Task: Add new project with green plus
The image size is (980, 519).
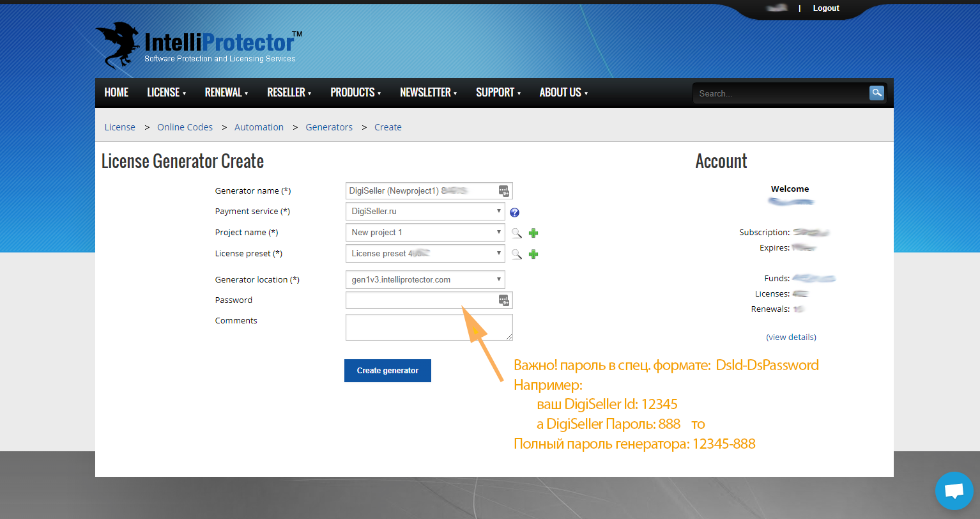Action: pyautogui.click(x=533, y=233)
